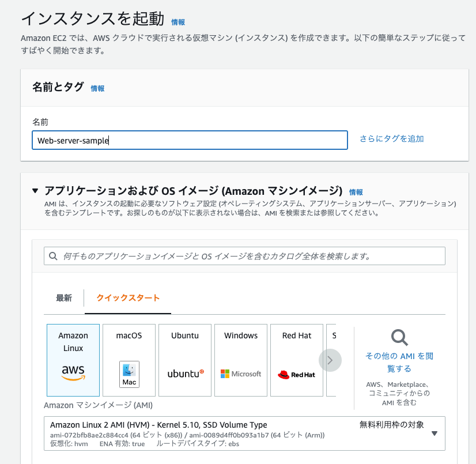Open 情報 link beside Amazon マシンイメージ heading
This screenshot has width=476, height=464.
[356, 192]
